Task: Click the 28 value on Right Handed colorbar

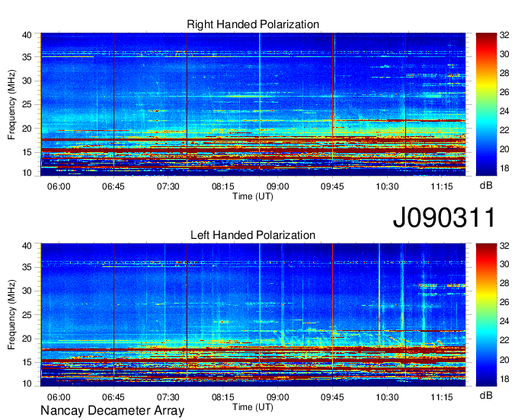Action: click(504, 73)
